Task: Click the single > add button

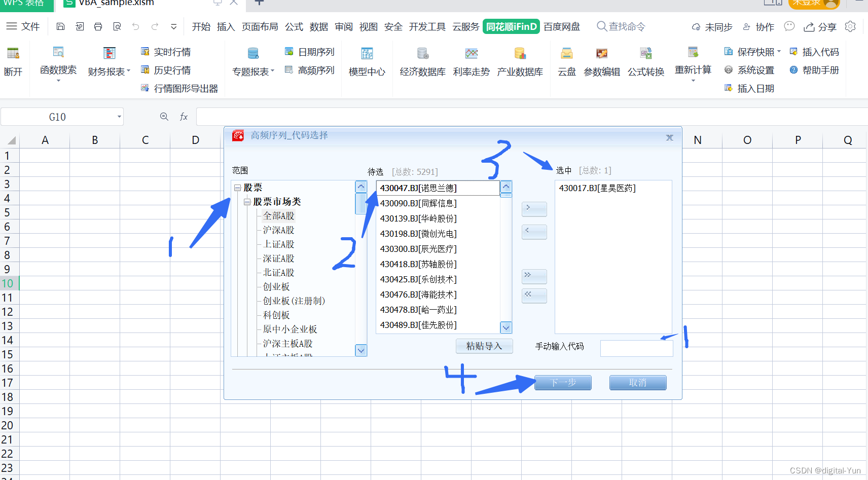Action: click(534, 209)
